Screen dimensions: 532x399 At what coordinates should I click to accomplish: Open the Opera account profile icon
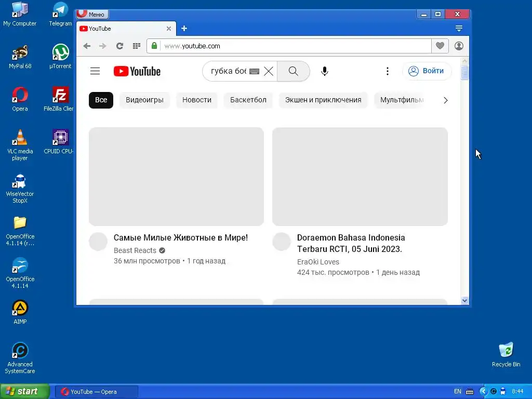tap(459, 46)
